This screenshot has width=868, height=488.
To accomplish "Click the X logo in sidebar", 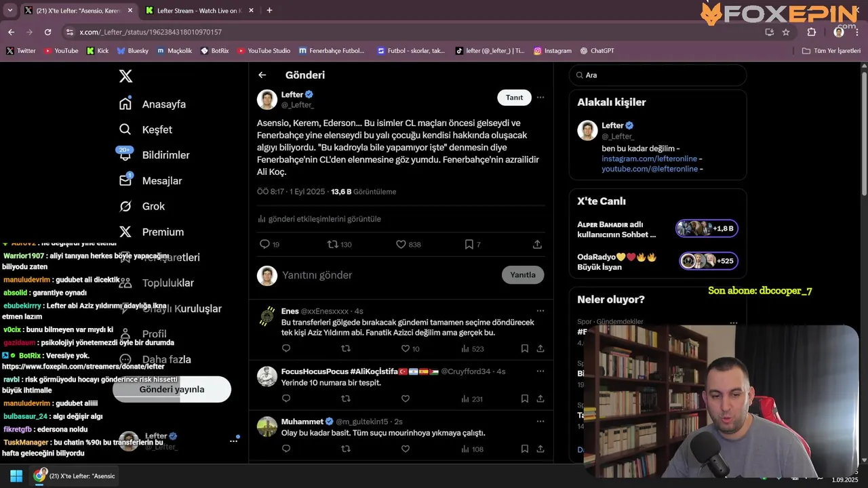I will (125, 76).
